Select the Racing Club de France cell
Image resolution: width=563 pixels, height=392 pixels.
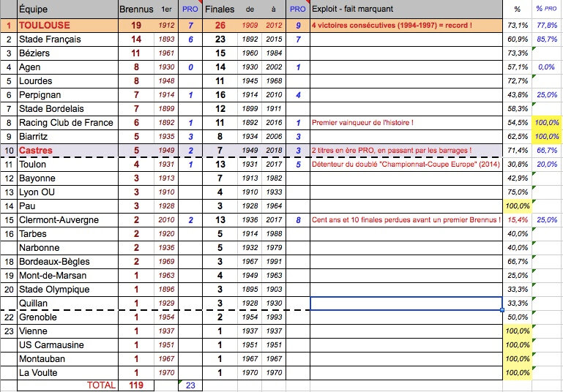pos(67,123)
